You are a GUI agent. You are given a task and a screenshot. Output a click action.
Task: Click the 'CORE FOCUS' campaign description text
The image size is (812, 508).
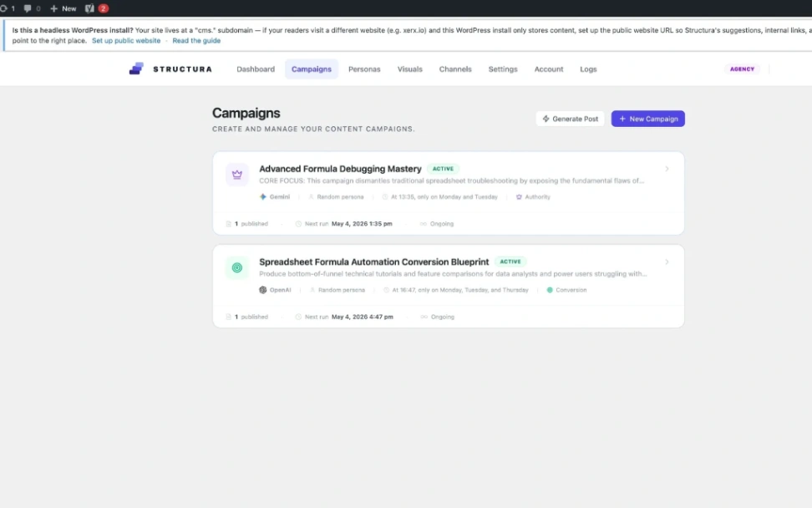[452, 180]
